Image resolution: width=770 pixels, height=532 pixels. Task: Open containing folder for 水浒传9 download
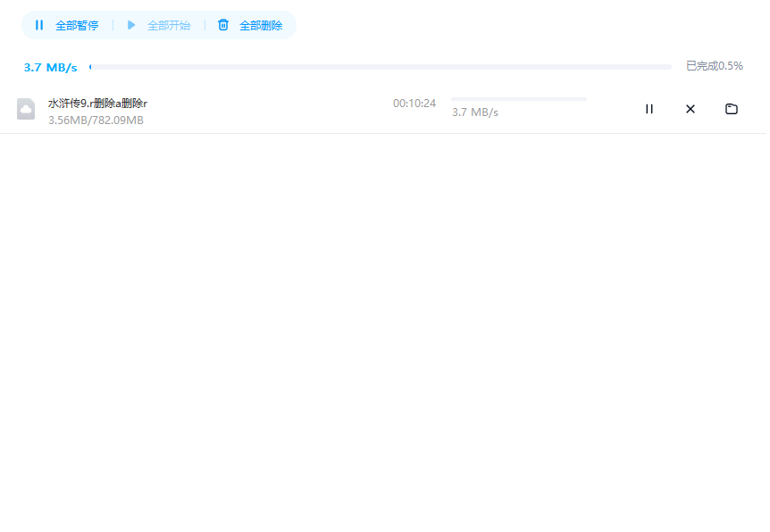(x=732, y=109)
